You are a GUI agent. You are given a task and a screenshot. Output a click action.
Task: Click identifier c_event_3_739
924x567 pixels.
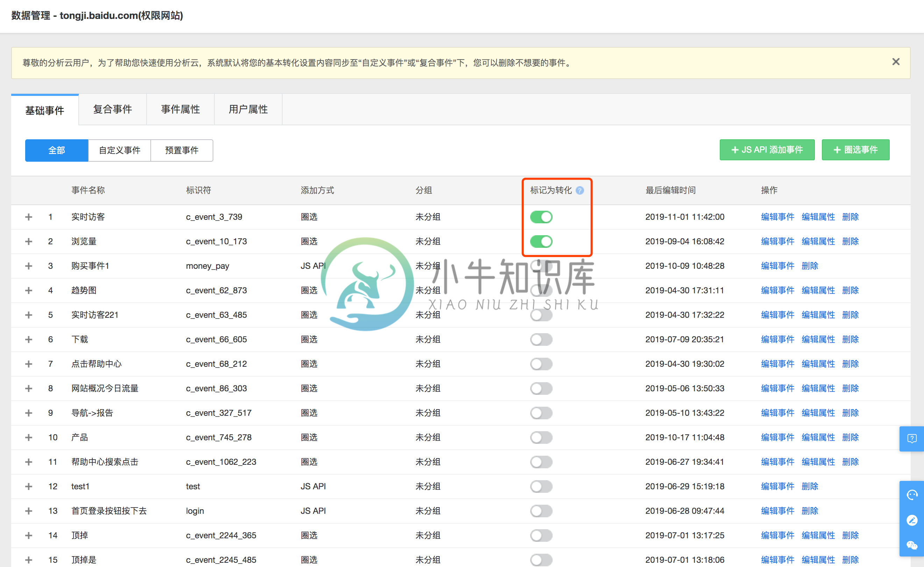coord(214,217)
